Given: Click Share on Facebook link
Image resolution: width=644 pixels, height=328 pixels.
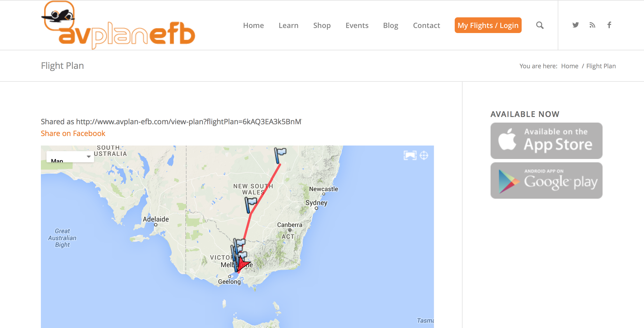Looking at the screenshot, I should click(x=73, y=133).
